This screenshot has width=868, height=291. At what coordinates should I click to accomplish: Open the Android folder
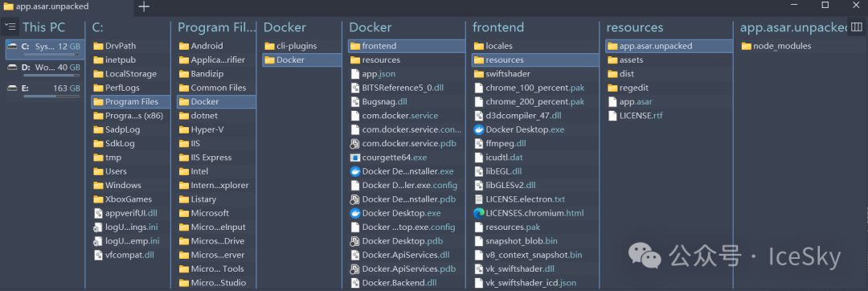click(x=216, y=46)
